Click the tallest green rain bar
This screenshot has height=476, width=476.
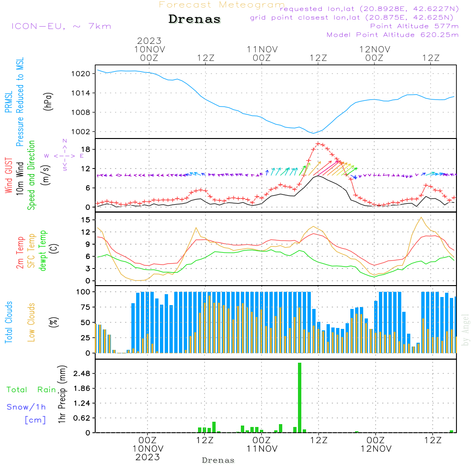[x=299, y=397]
